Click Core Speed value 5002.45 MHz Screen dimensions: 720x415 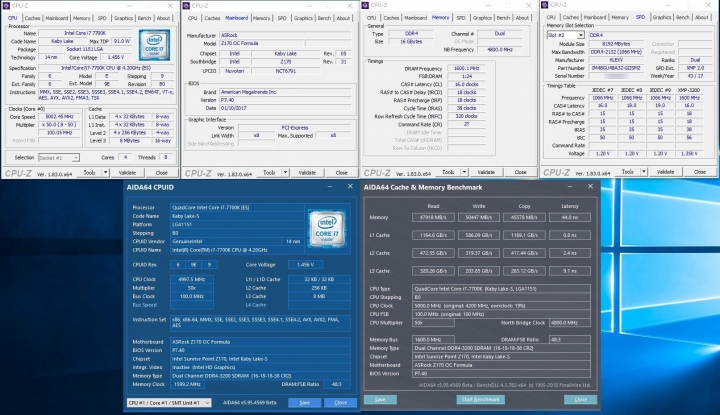[60, 117]
